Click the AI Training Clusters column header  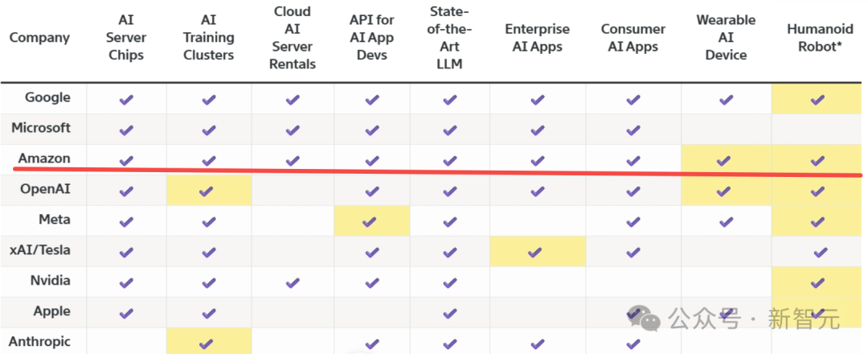[x=208, y=38]
